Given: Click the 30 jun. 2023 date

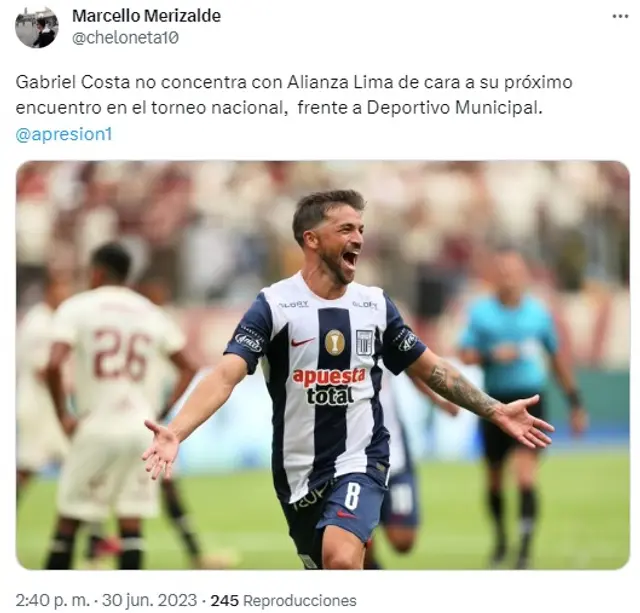Looking at the screenshot, I should [x=149, y=600].
